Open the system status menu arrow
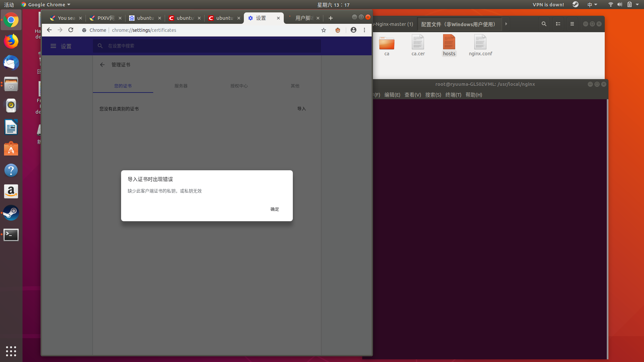 pyautogui.click(x=637, y=5)
